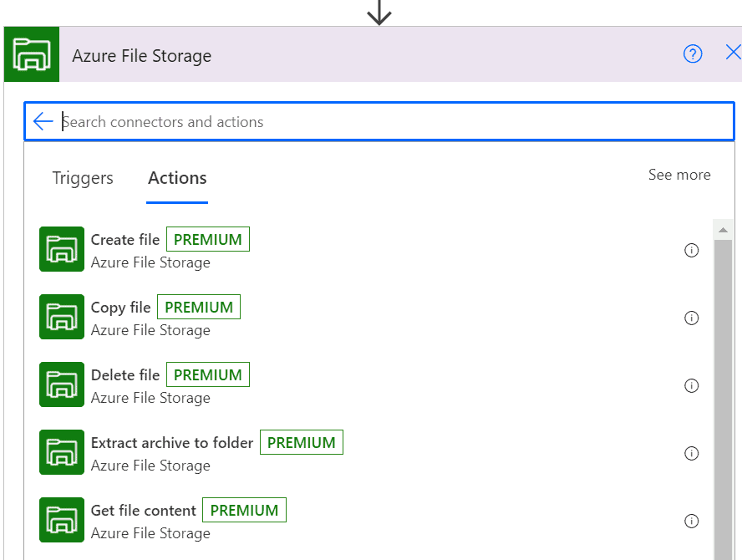Viewport: 742px width, 560px height.
Task: Click the See more link
Action: tap(679, 175)
